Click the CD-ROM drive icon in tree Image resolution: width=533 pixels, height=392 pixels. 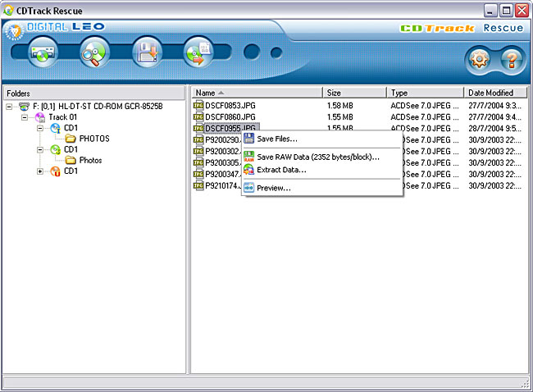[x=24, y=107]
